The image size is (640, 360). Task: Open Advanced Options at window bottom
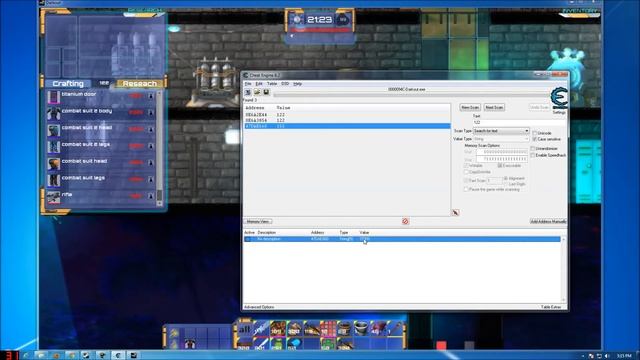[x=259, y=307]
